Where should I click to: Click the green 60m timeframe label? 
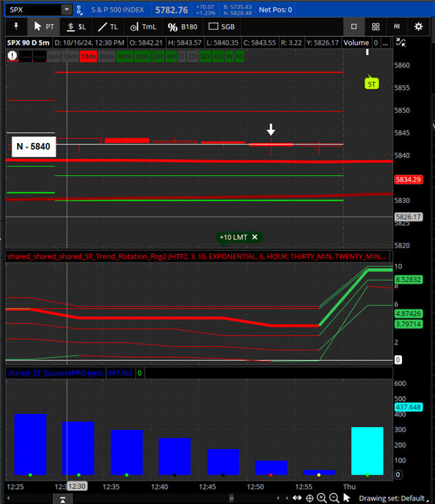(143, 56)
